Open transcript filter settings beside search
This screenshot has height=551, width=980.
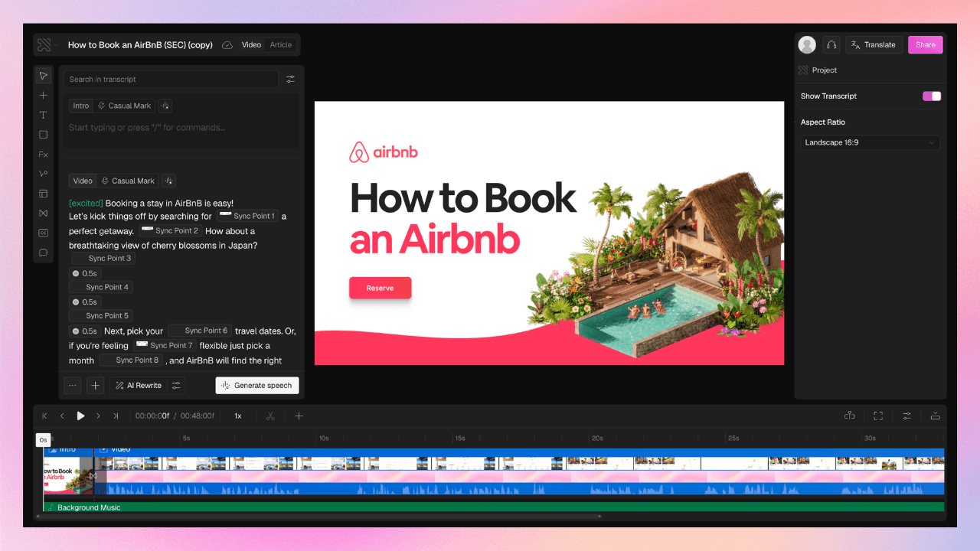(291, 79)
